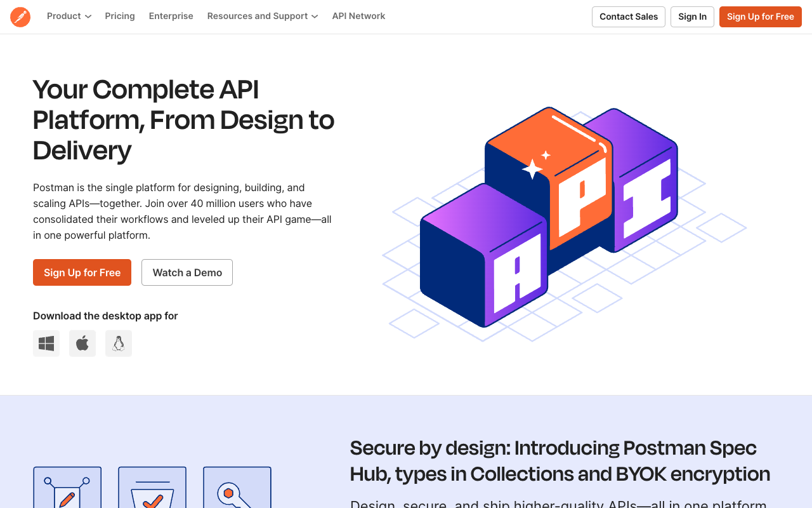Download the macOS desktop app
The height and width of the screenshot is (508, 812).
(82, 344)
